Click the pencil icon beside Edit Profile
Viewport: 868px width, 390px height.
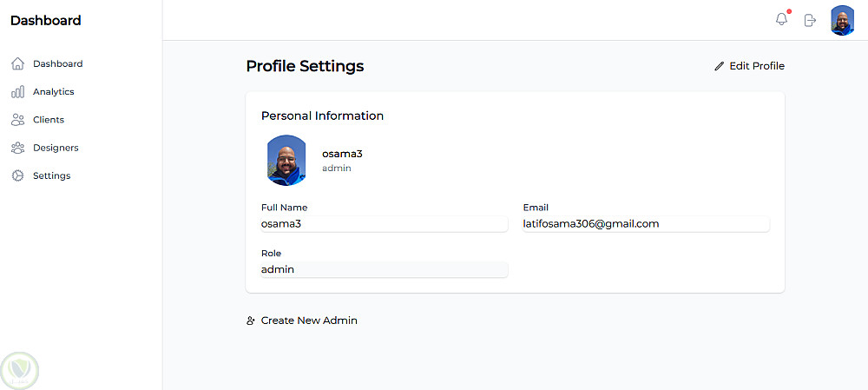(719, 66)
